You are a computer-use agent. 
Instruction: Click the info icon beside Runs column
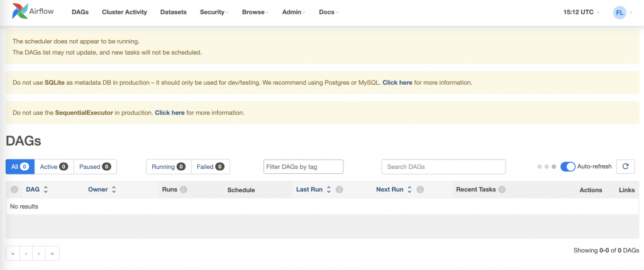(x=184, y=190)
